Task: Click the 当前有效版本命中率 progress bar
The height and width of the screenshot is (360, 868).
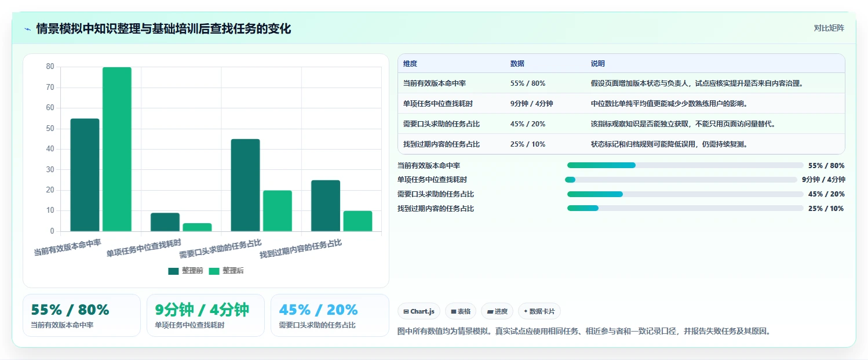Action: (x=685, y=165)
